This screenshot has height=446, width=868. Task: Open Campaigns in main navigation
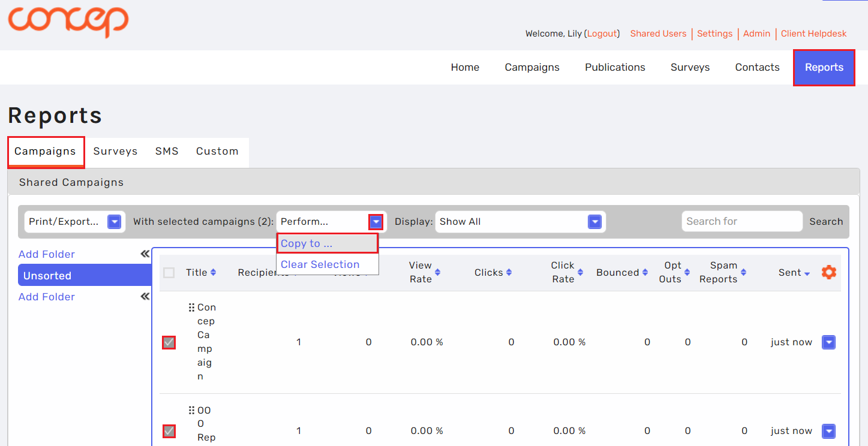(x=532, y=67)
